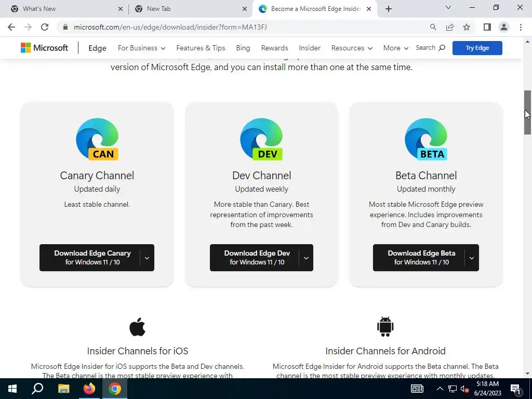532x399 pixels.
Task: Open the Insider nav link
Action: point(310,48)
